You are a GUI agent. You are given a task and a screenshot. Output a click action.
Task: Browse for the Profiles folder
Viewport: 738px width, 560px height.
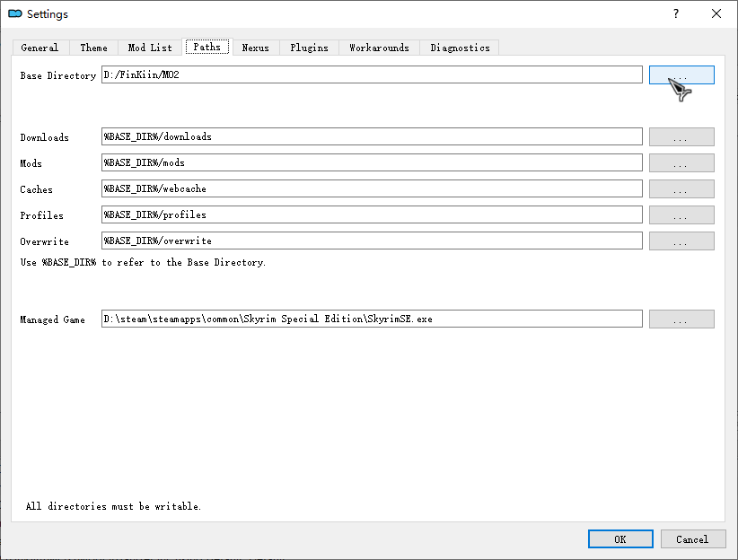click(681, 215)
